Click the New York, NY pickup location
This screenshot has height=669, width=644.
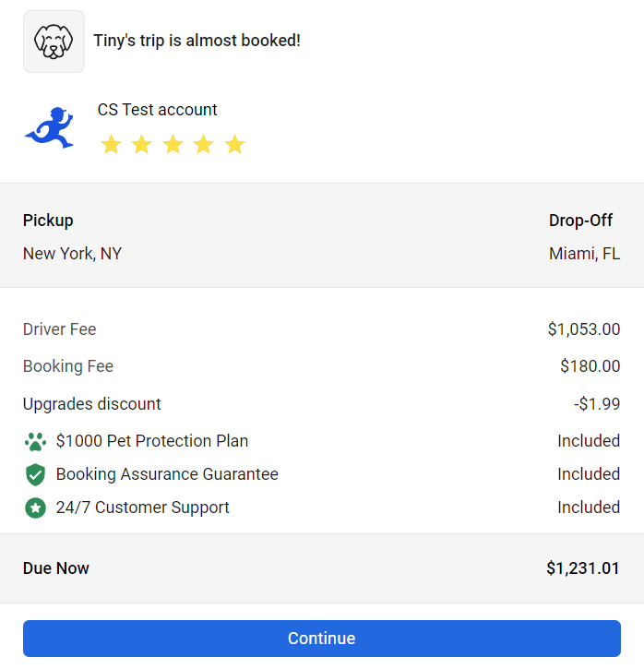click(72, 254)
